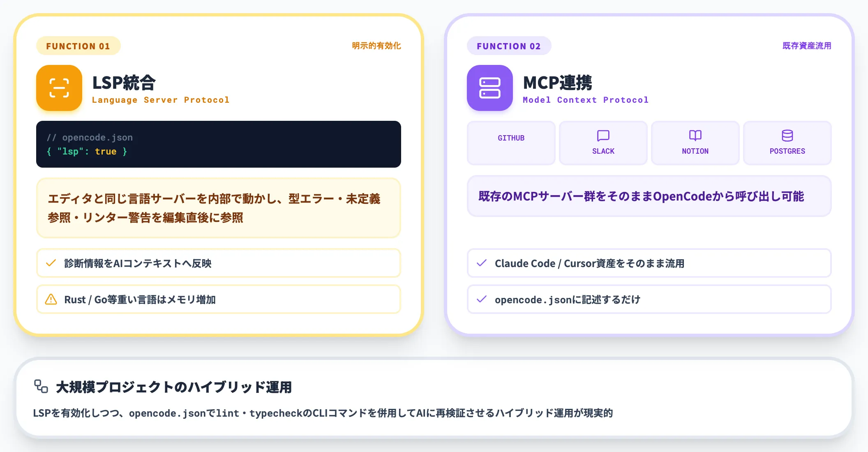The height and width of the screenshot is (452, 868).
Task: Click the Notion book icon
Action: point(695,136)
